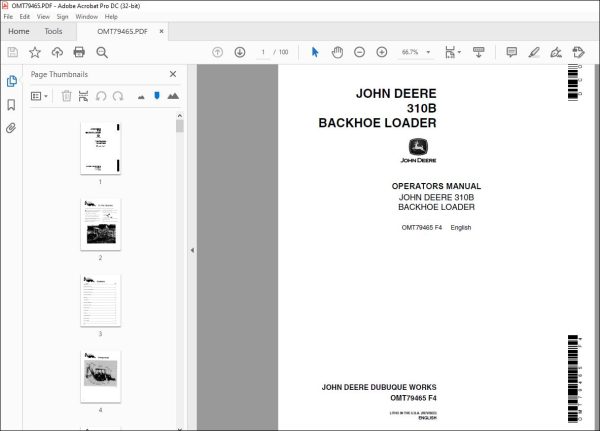This screenshot has height=431, width=600.
Task: Select page 2 thumbnail
Action: (x=101, y=224)
